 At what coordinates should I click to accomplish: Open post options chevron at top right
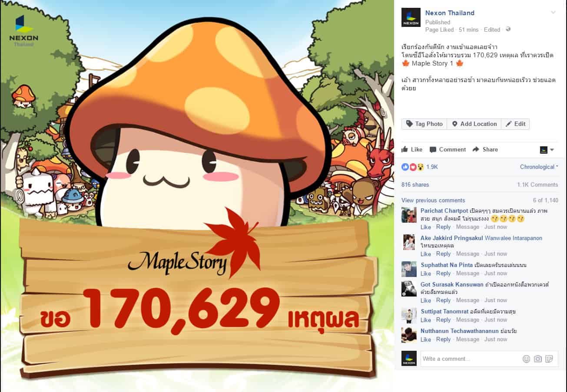(x=553, y=12)
